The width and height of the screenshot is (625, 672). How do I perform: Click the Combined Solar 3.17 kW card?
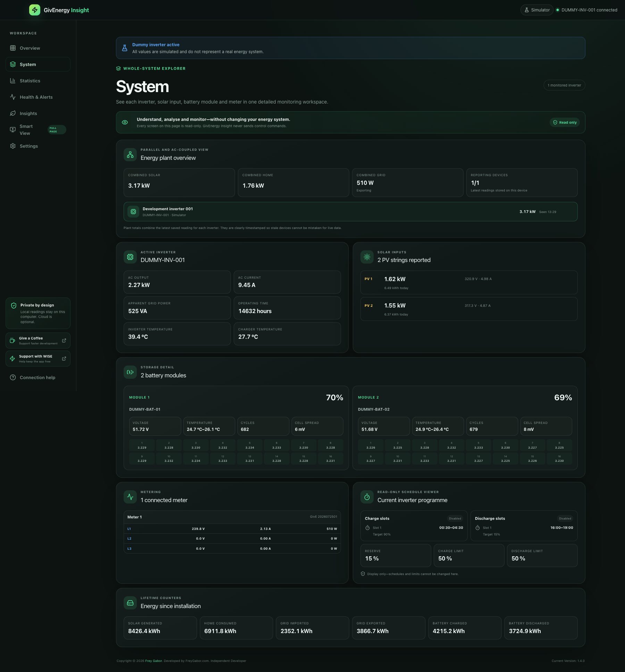point(179,183)
